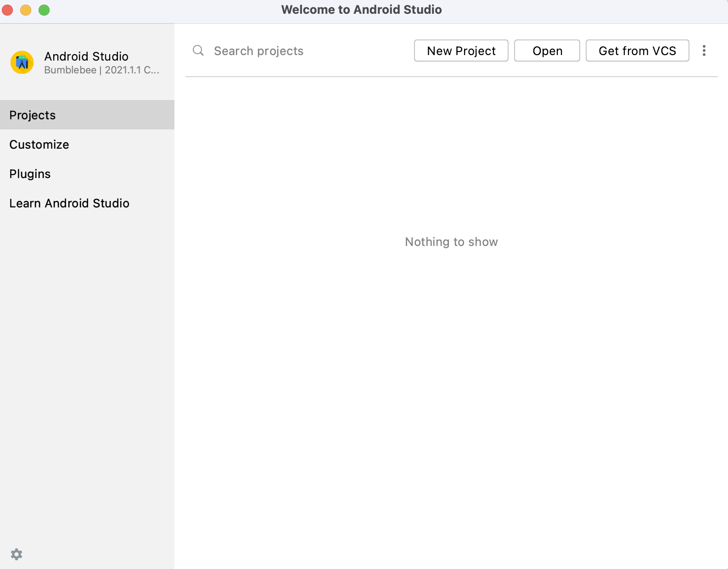Open the three-dot more actions menu

[x=704, y=50]
